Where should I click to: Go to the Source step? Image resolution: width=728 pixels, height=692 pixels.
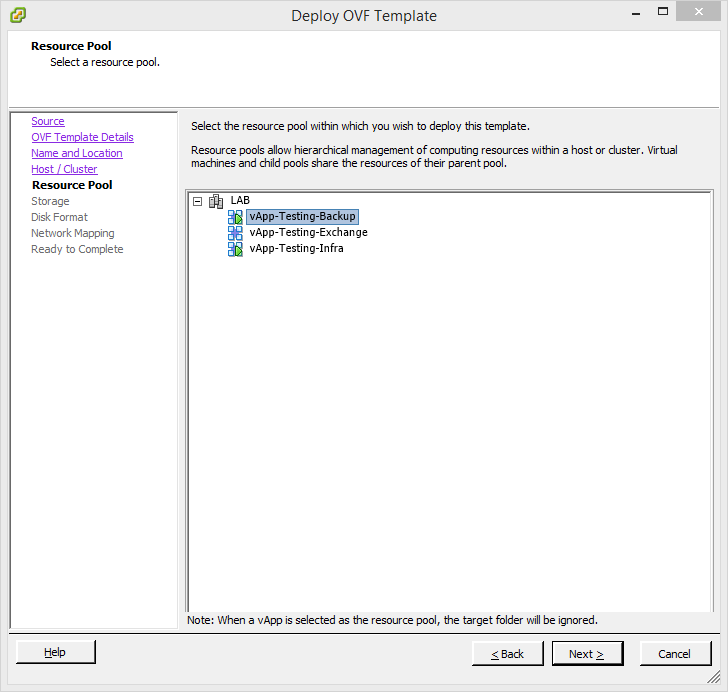[48, 121]
